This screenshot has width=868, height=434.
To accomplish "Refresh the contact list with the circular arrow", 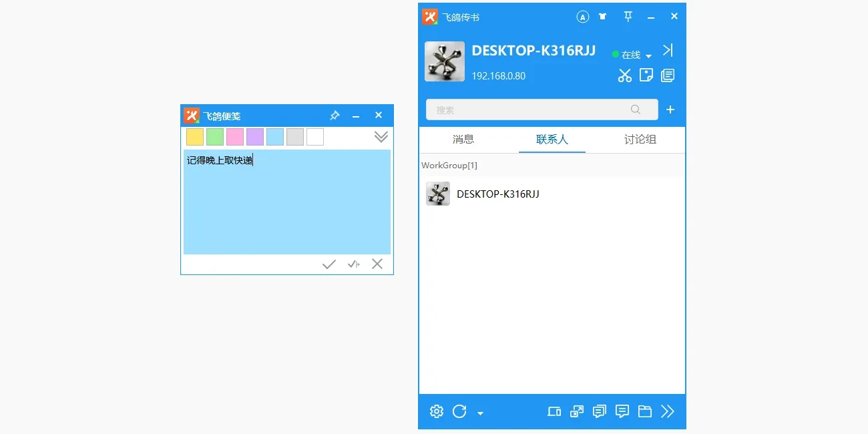I will click(x=459, y=411).
